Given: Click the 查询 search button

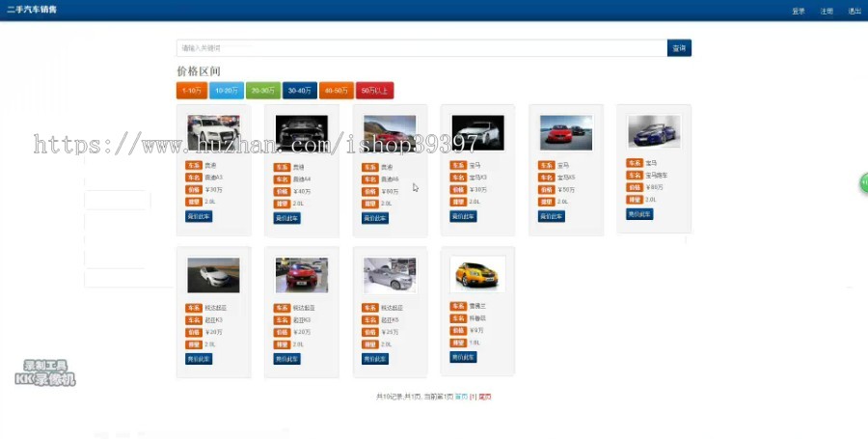Looking at the screenshot, I should (x=679, y=48).
